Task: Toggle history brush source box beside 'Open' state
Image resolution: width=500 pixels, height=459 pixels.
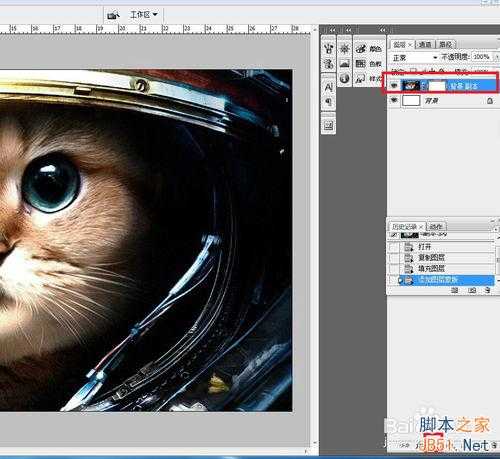Action: pos(394,247)
